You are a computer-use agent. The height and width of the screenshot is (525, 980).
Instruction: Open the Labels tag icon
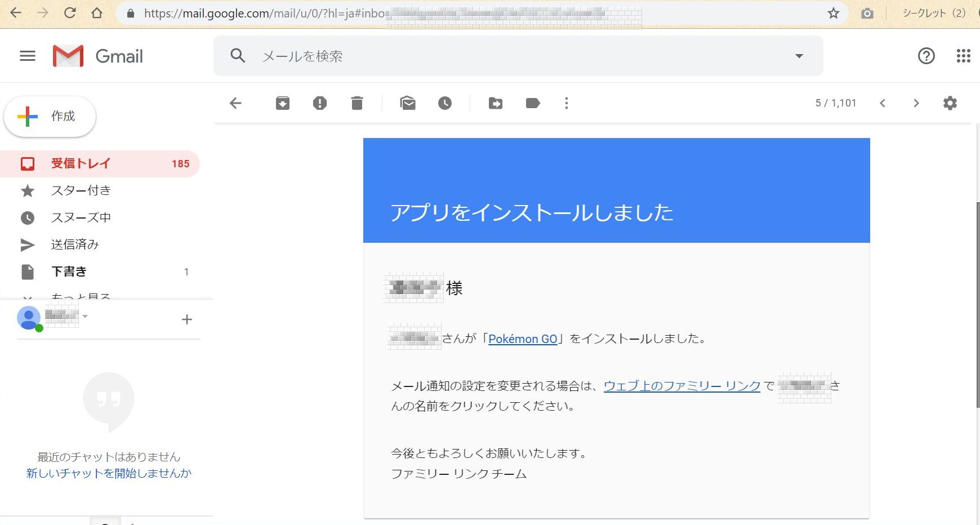[x=533, y=103]
